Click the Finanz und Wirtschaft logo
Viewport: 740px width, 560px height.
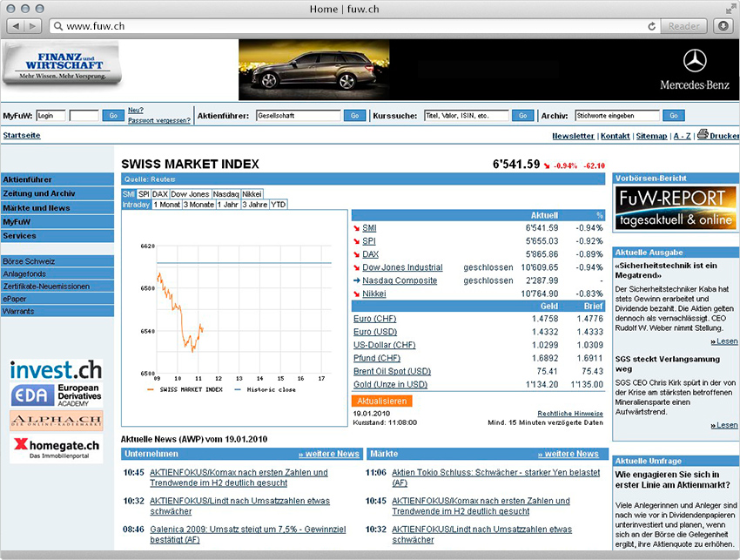point(62,64)
